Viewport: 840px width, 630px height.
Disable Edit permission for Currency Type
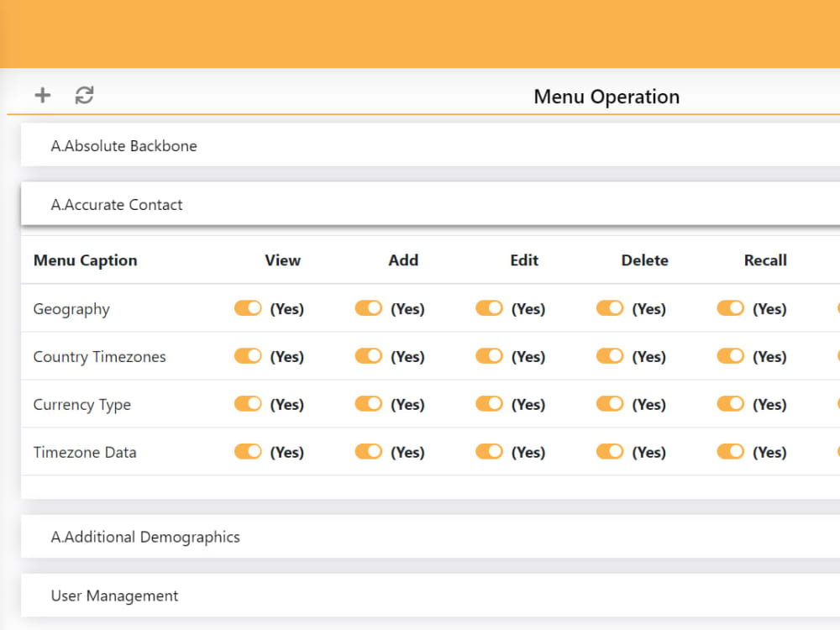coord(488,404)
